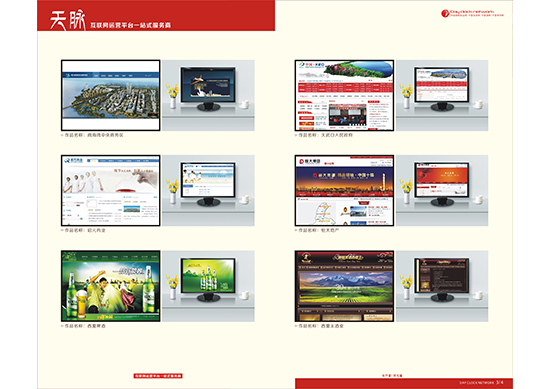Open the dark brown winery website screenshot
The height and width of the screenshot is (389, 550).
click(344, 286)
